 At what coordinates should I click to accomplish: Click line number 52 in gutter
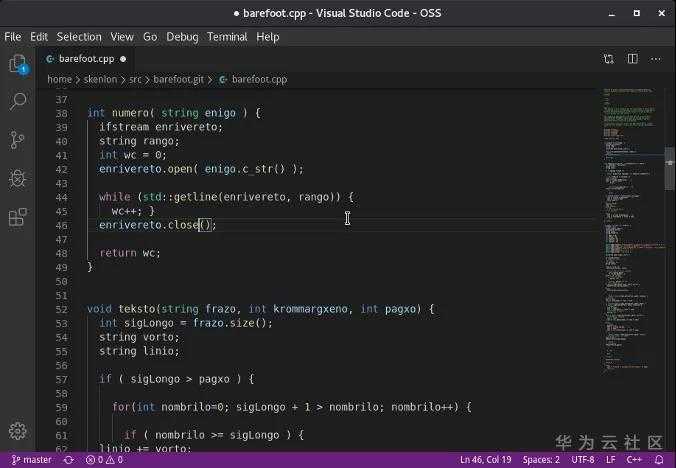(62, 309)
